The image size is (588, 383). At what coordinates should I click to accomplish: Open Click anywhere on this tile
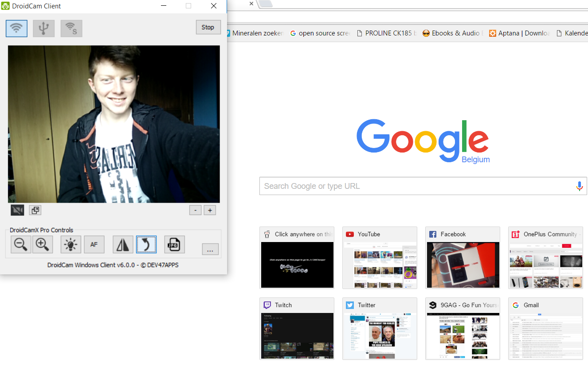tap(297, 258)
